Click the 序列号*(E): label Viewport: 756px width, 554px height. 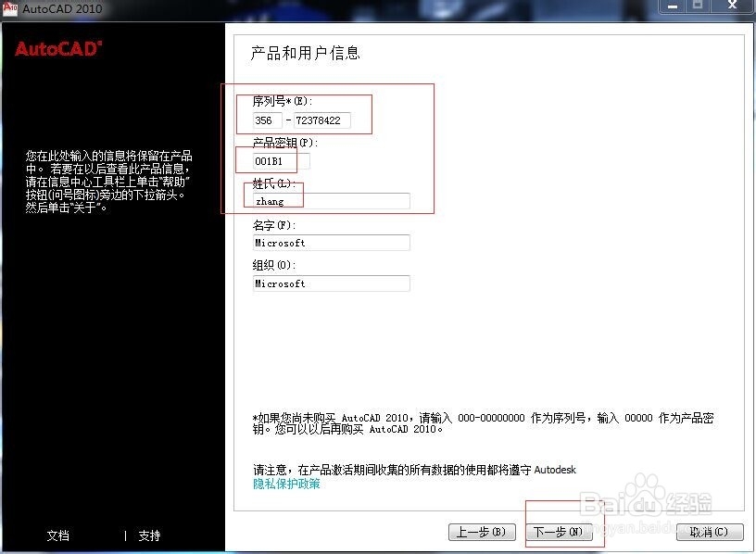point(283,101)
